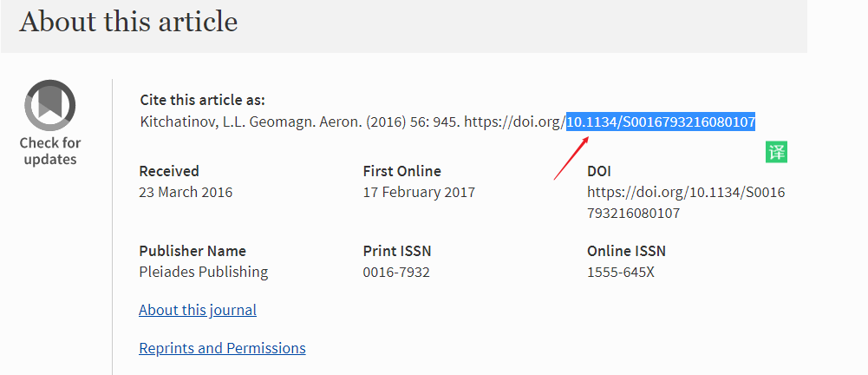868x375 pixels.
Task: Click the 'Cite this article as:' label
Action: [x=203, y=100]
